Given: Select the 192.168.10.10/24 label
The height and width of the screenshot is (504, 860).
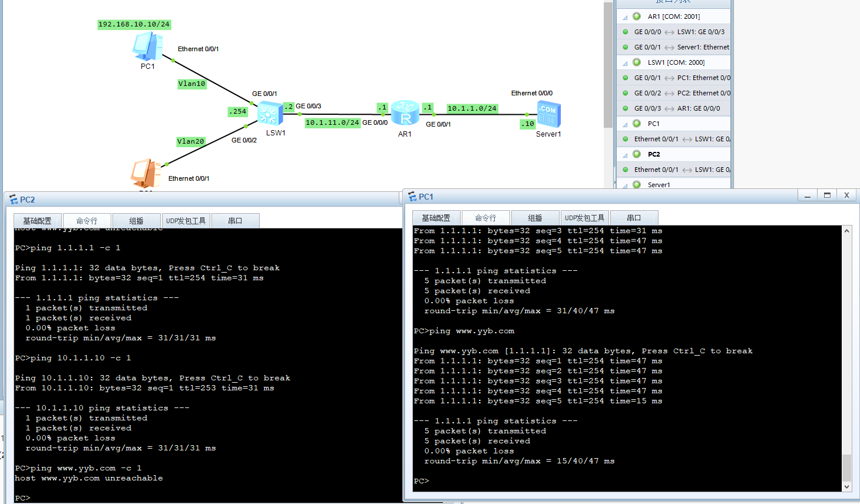Looking at the screenshot, I should click(134, 24).
